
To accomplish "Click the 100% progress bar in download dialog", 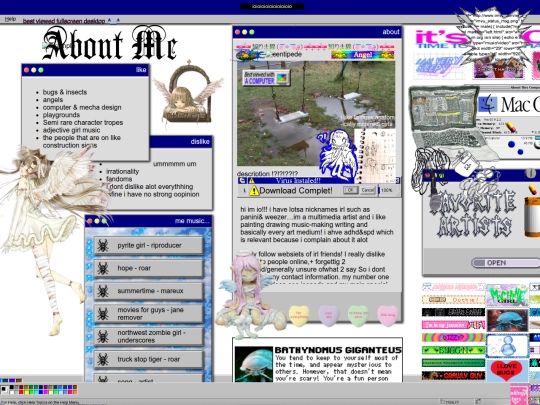I will coord(389,190).
